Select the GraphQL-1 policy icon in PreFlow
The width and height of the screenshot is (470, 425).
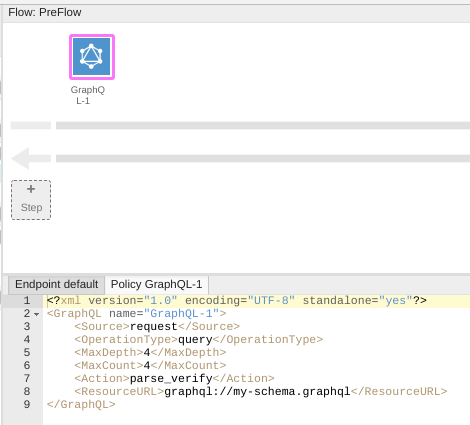92,57
